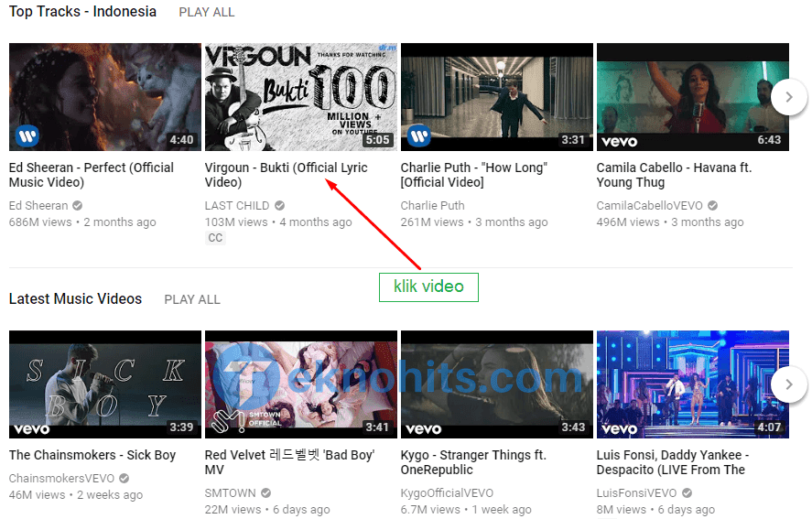Open Luis Fonsi Despacito live thumbnail
The height and width of the screenshot is (519, 812).
[692, 384]
